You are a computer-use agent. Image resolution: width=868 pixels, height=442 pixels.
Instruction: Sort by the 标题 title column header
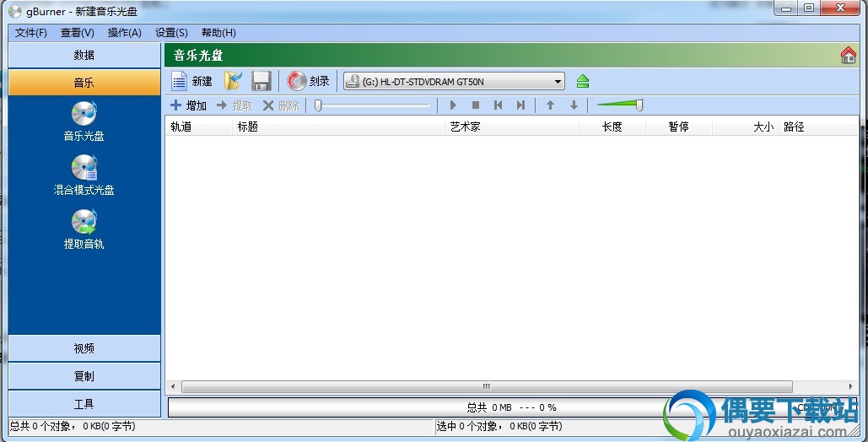338,127
